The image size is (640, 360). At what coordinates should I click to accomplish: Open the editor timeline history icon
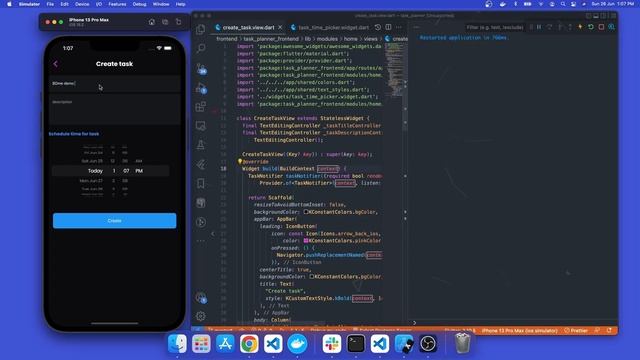coord(378,27)
